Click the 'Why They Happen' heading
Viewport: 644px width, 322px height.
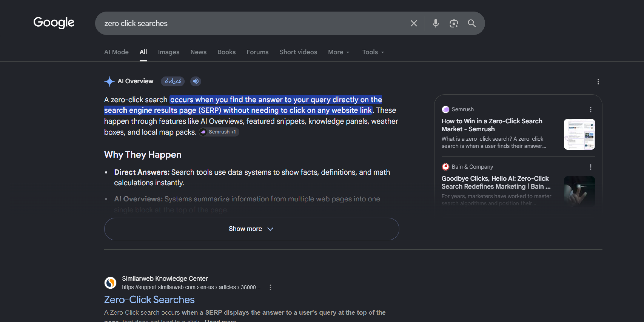point(143,155)
